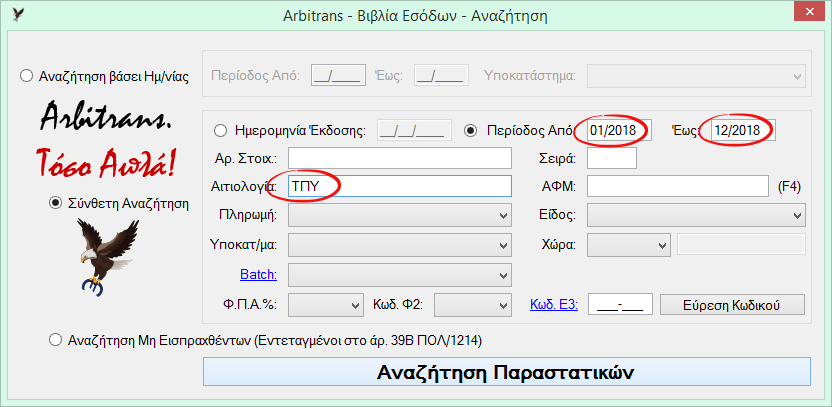832x407 pixels.
Task: Open the Κωδ. Φ2 dropdown
Action: [473, 305]
